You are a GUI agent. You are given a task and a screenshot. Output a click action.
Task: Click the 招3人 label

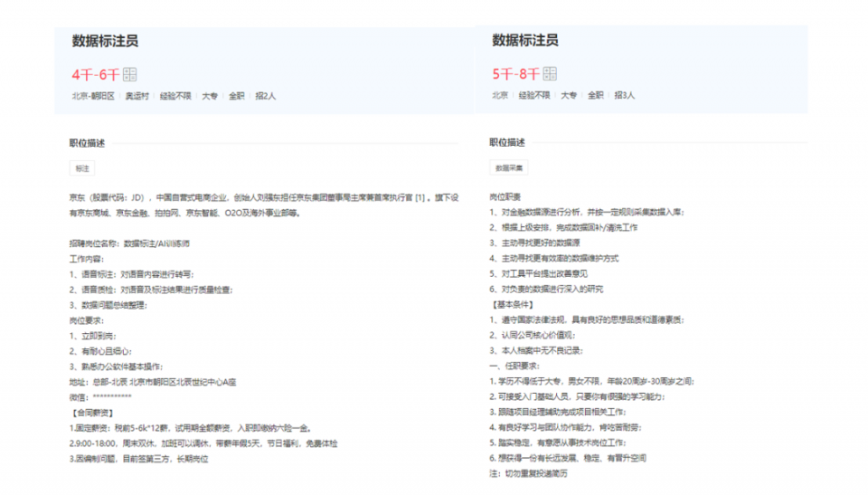pos(625,96)
